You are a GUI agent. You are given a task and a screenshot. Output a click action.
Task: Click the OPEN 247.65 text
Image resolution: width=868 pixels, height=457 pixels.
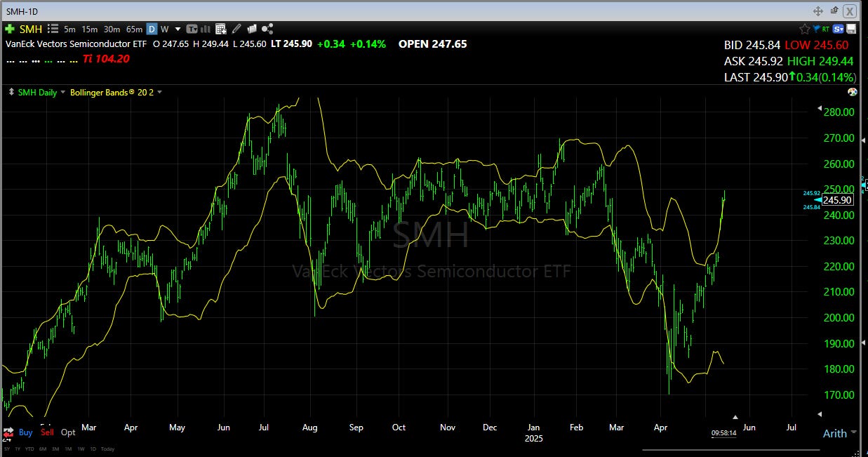[433, 44]
